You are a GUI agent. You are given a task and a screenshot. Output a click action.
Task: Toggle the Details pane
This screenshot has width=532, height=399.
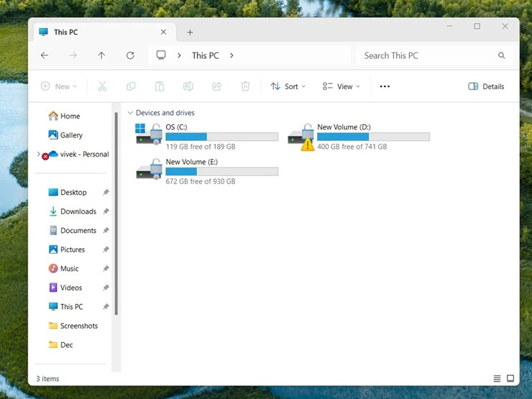(x=486, y=86)
